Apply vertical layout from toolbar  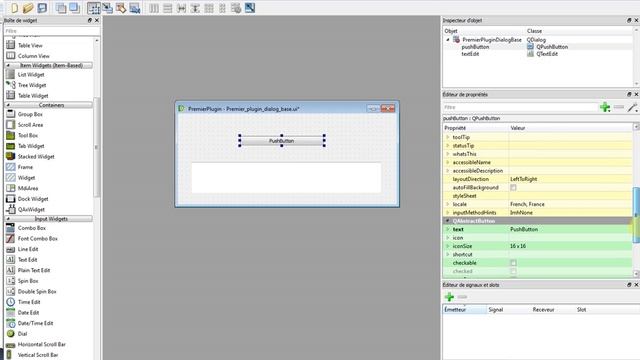[167, 8]
